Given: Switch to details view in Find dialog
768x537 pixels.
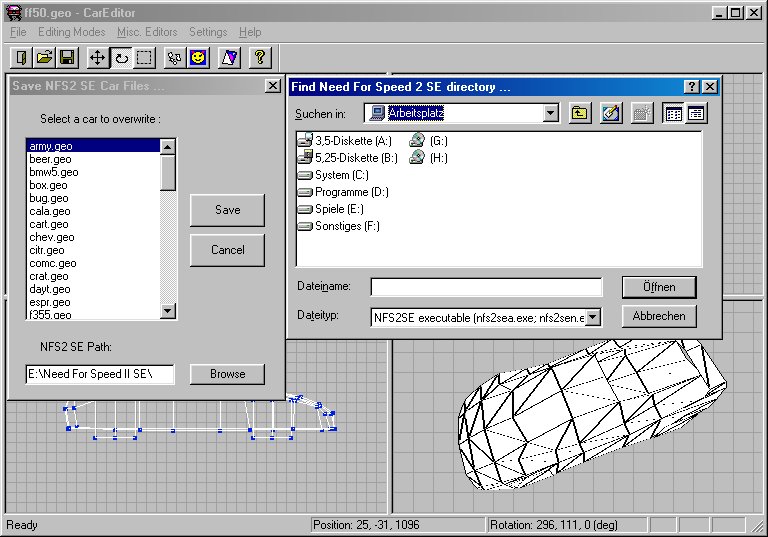Looking at the screenshot, I should [x=696, y=114].
